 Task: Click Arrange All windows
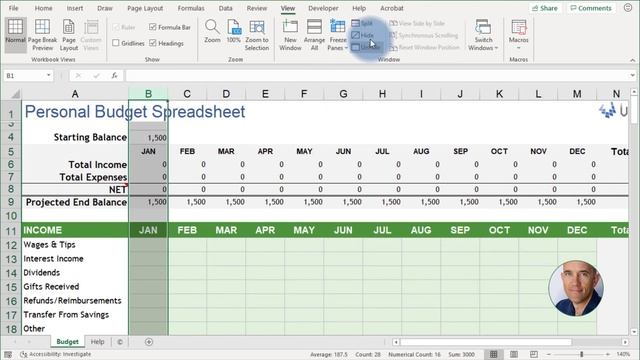[x=314, y=35]
